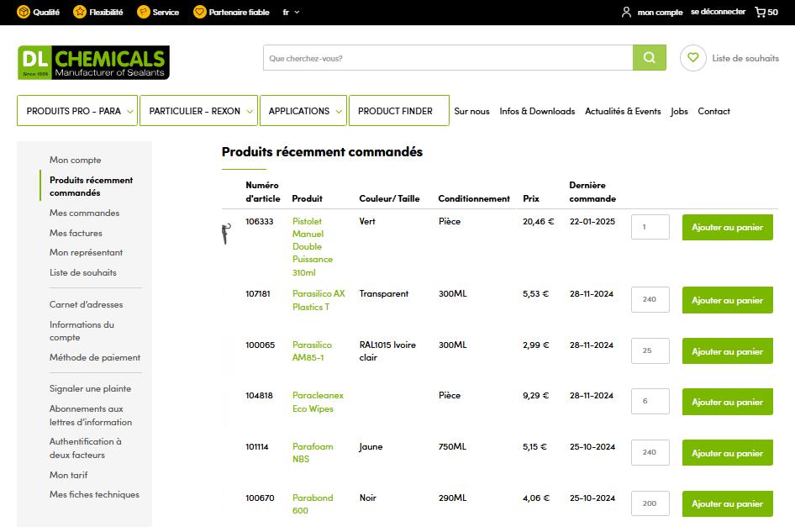Click the article number 106333
This screenshot has height=532, width=795.
click(259, 221)
